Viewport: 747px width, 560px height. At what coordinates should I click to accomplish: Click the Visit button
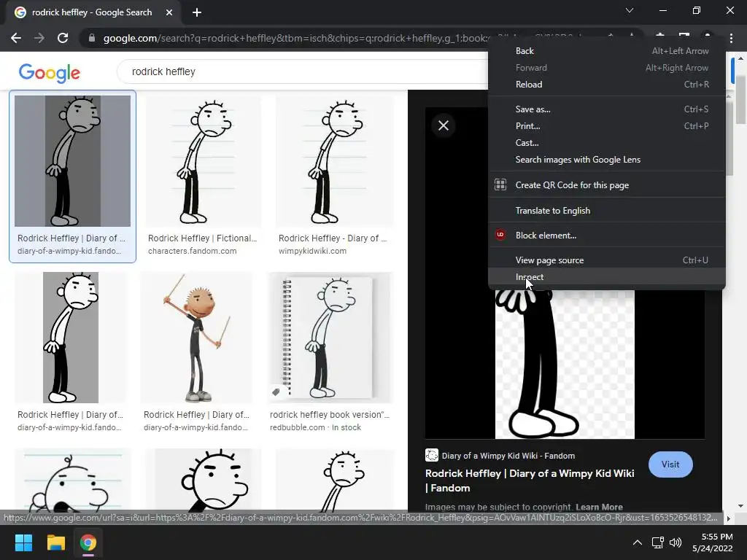[x=670, y=464]
